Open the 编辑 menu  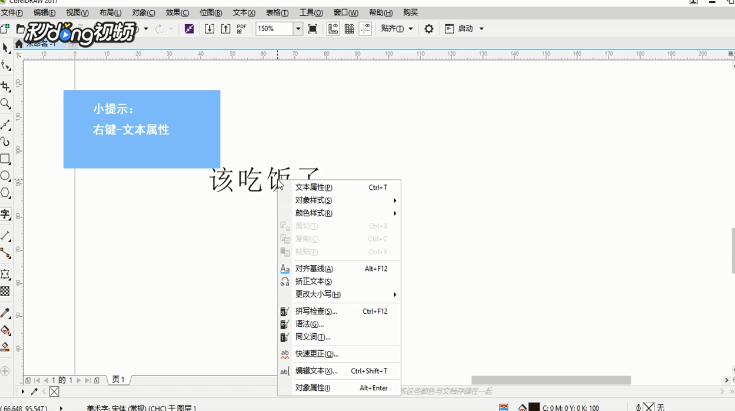(x=45, y=13)
